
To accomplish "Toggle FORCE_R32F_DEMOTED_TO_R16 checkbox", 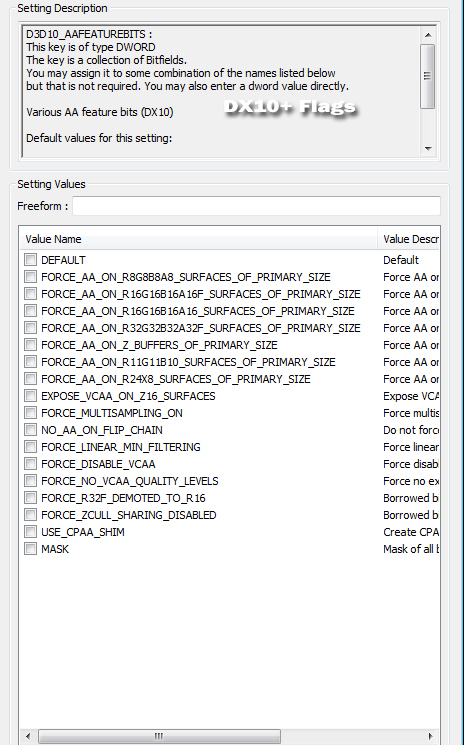I will (x=30, y=497).
